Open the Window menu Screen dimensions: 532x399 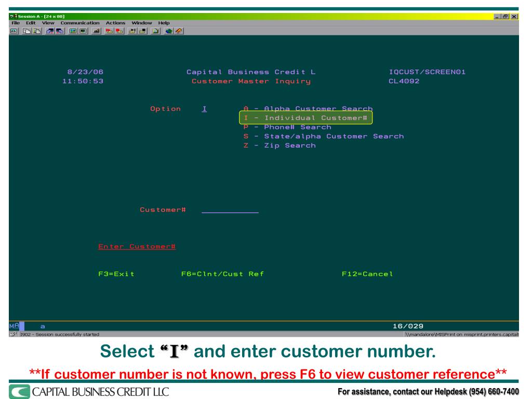pyautogui.click(x=142, y=23)
